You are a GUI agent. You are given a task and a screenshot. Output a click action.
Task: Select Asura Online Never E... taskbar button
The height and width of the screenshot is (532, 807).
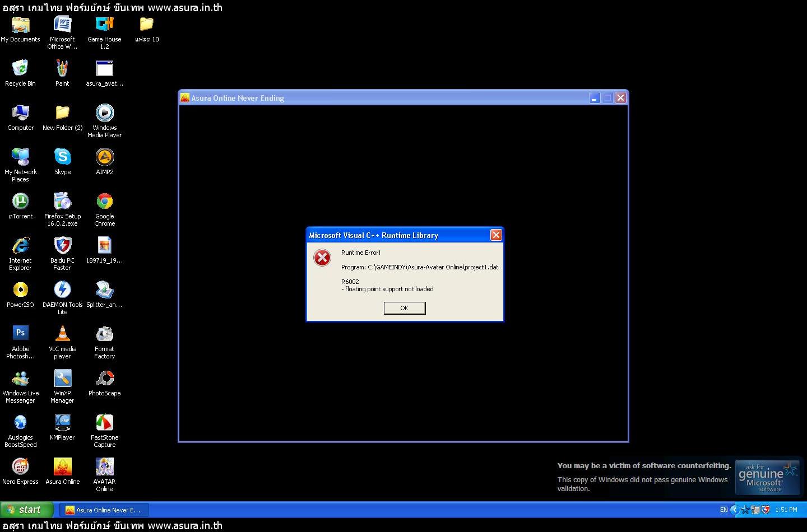104,510
